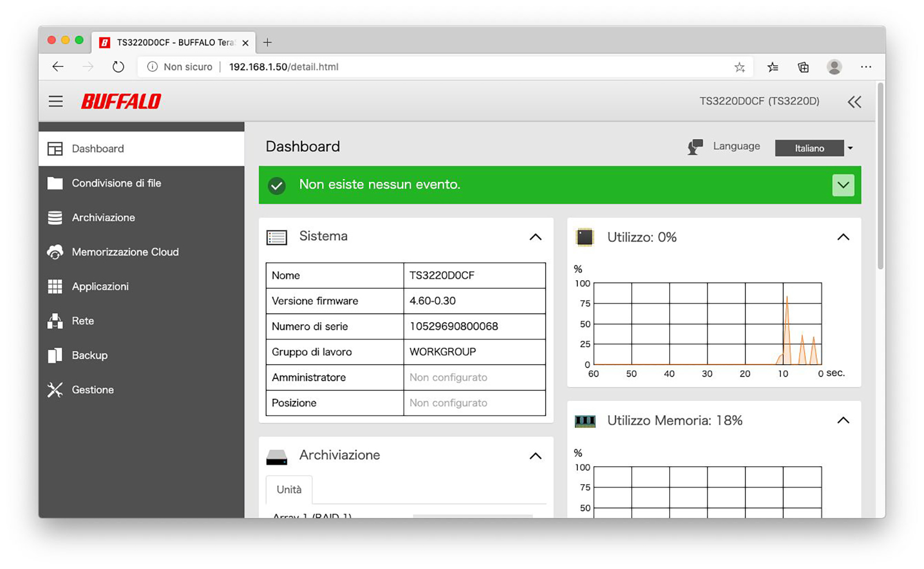
Task: Click the BUFFALO logo
Action: (x=121, y=102)
